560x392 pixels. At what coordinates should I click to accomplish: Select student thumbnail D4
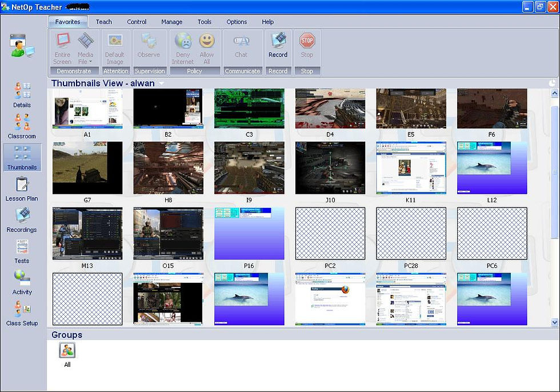click(330, 109)
